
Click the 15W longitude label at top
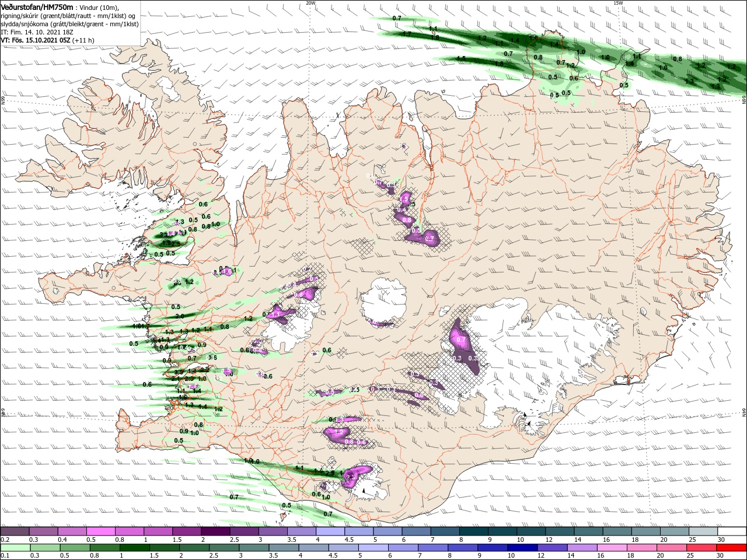[618, 3]
